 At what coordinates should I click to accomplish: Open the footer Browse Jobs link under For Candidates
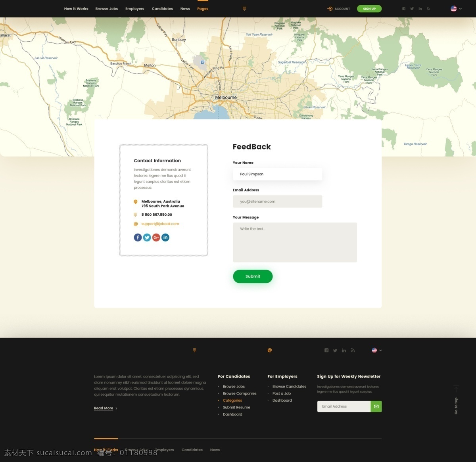click(x=234, y=387)
